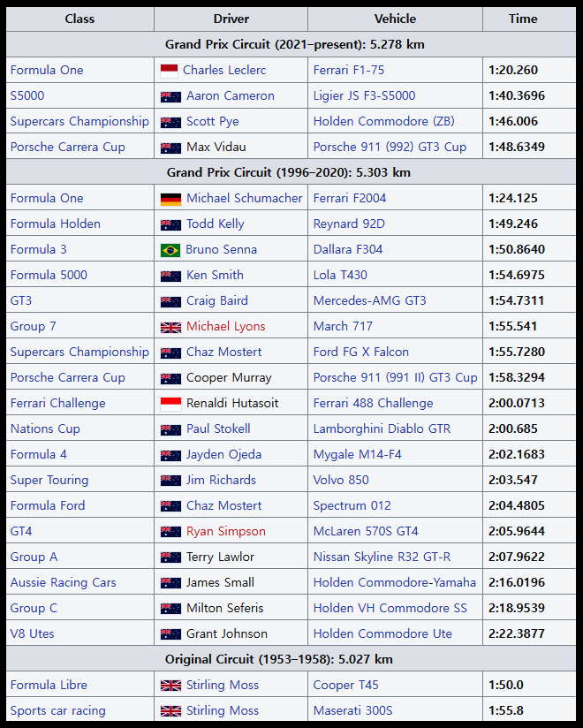Click the Australian flag beside Terry Lawlor
Viewport: 583px width, 728px height.
tap(170, 557)
